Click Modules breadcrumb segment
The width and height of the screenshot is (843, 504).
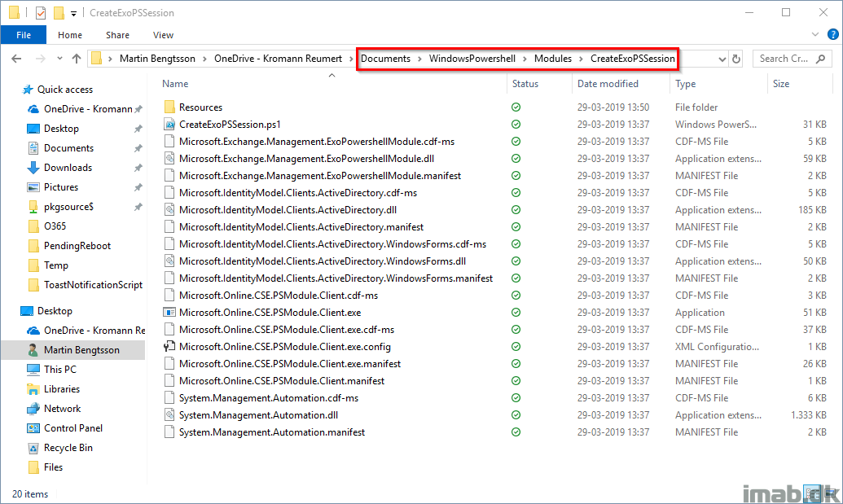point(553,59)
